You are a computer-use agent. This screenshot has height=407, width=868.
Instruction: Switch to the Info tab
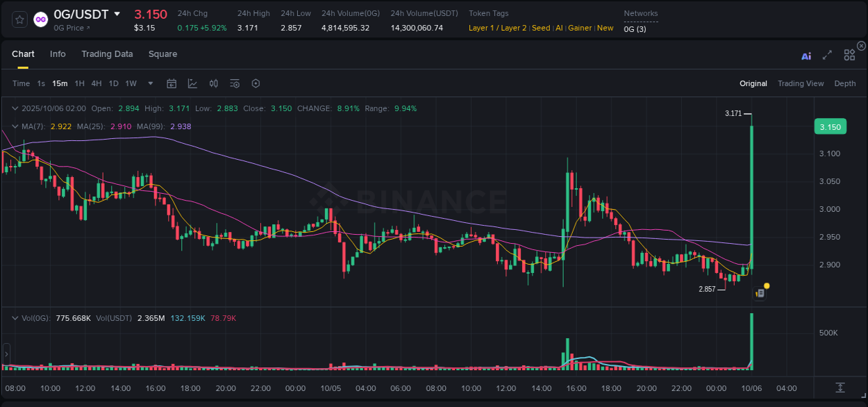(58, 54)
